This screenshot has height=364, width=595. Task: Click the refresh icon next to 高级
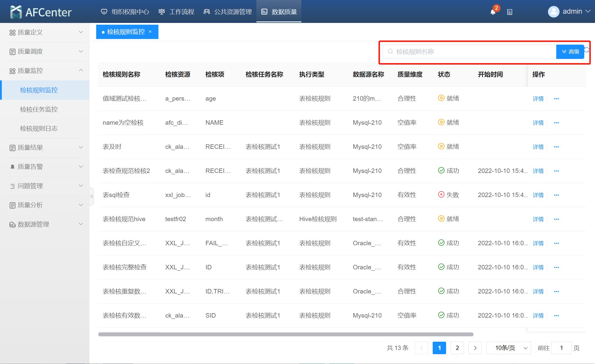tap(587, 50)
